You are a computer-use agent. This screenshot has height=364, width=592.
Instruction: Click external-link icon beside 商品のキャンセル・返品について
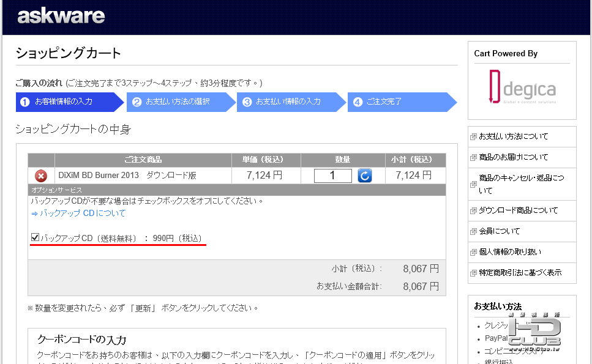pos(473,185)
